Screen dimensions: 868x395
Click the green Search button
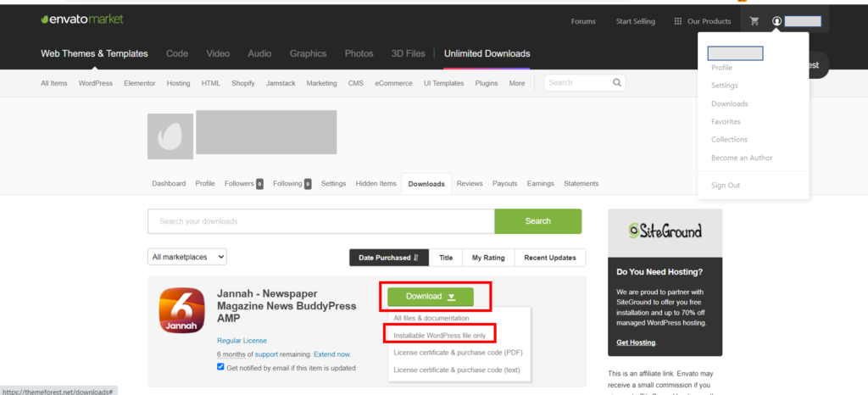538,221
